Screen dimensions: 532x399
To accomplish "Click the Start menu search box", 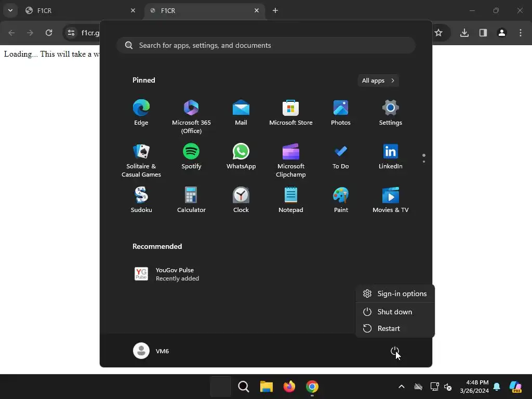I will point(266,45).
